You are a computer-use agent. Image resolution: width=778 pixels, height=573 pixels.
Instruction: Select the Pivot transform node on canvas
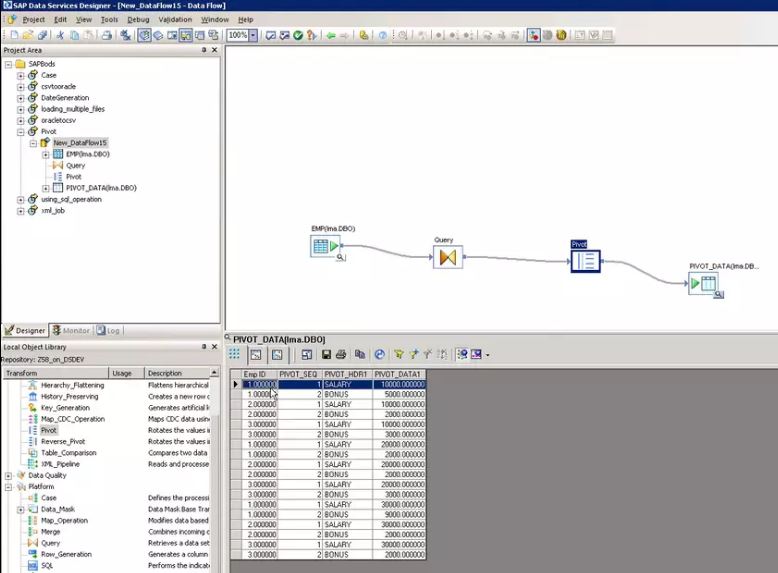(585, 261)
